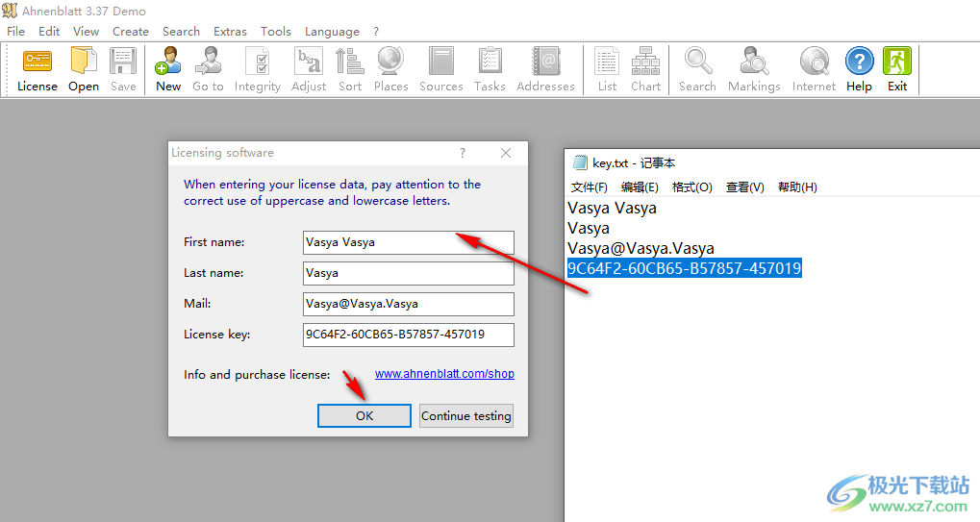This screenshot has height=522, width=980.
Task: Click highlighted license key in Notepad
Action: coord(685,268)
